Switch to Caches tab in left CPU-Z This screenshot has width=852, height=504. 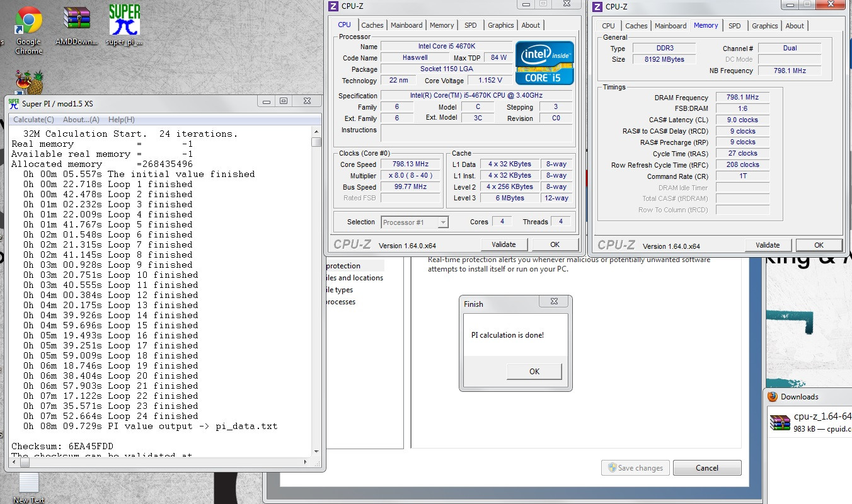[372, 25]
